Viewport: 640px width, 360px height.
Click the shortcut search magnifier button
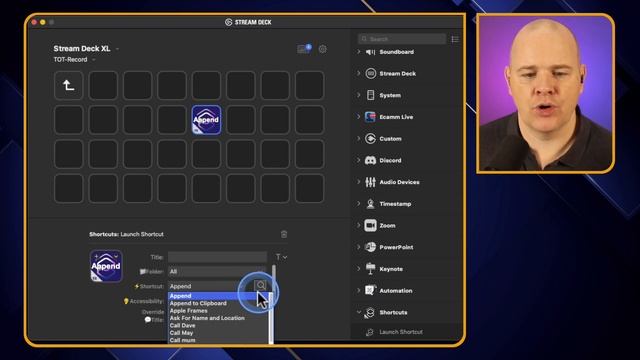tap(260, 286)
